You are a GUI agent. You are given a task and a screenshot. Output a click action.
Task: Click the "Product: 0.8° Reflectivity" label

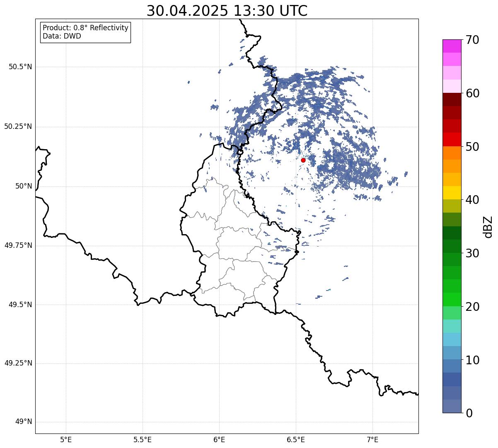point(86,28)
